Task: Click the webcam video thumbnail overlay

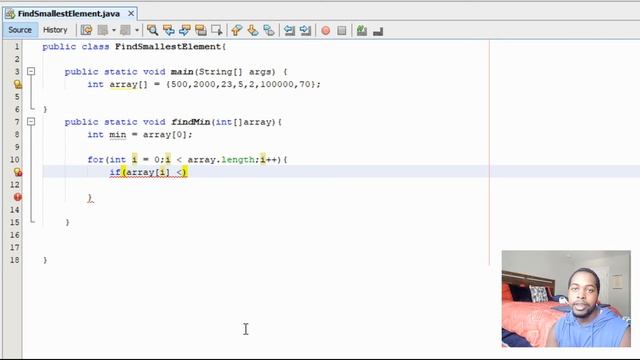Action: click(566, 299)
